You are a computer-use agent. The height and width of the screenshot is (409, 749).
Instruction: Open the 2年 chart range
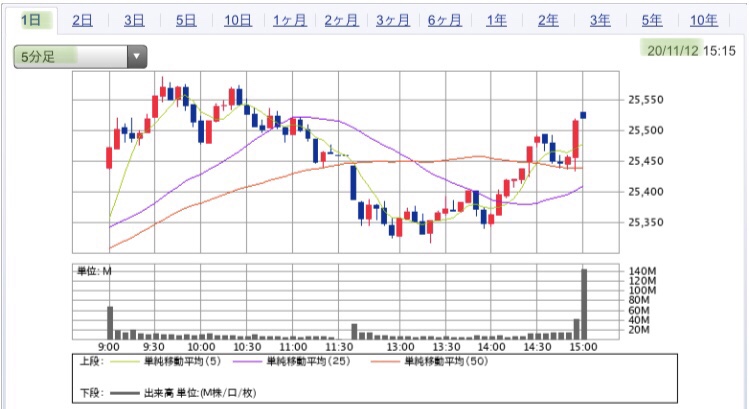tap(548, 20)
